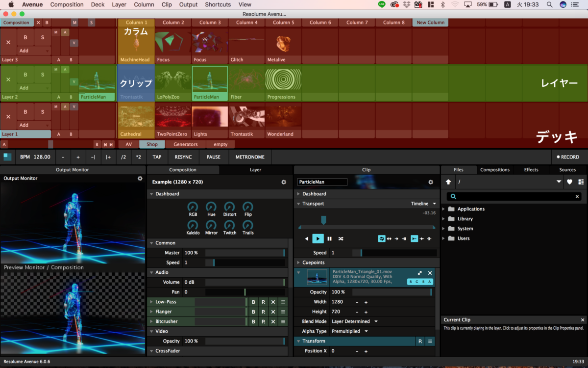
Task: Clear the Files search field
Action: [577, 196]
